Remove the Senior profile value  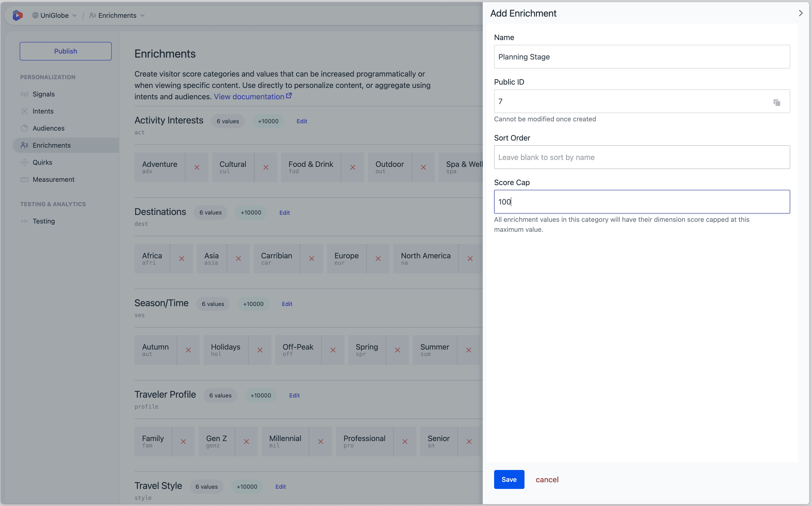[x=469, y=441]
